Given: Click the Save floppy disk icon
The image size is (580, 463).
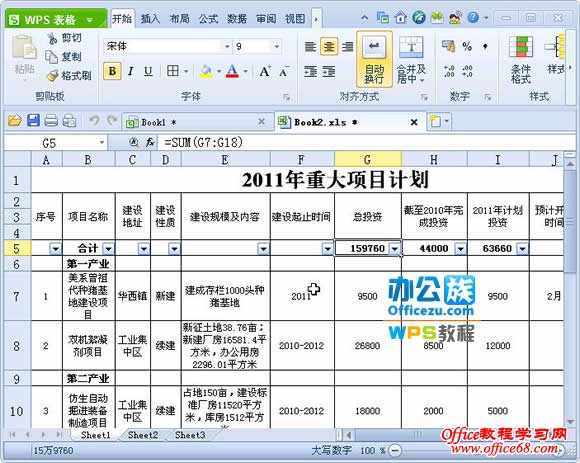Looking at the screenshot, I should 33,121.
